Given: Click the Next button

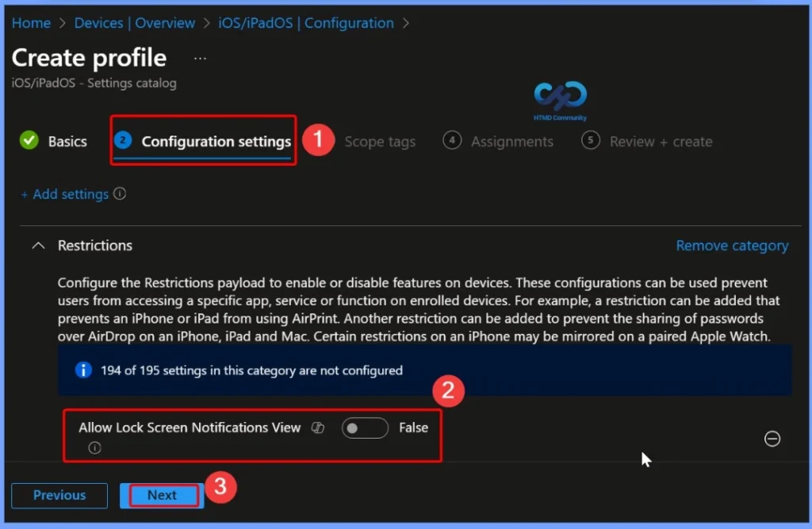Looking at the screenshot, I should coord(161,495).
